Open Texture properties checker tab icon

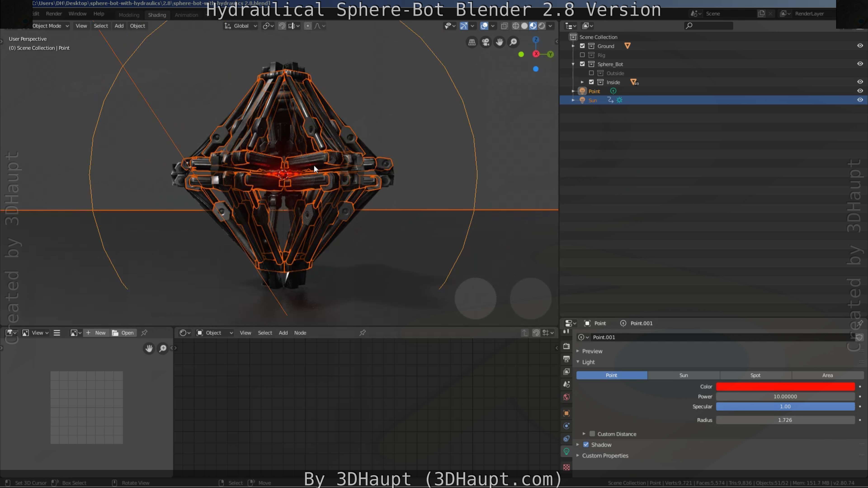[x=566, y=467]
